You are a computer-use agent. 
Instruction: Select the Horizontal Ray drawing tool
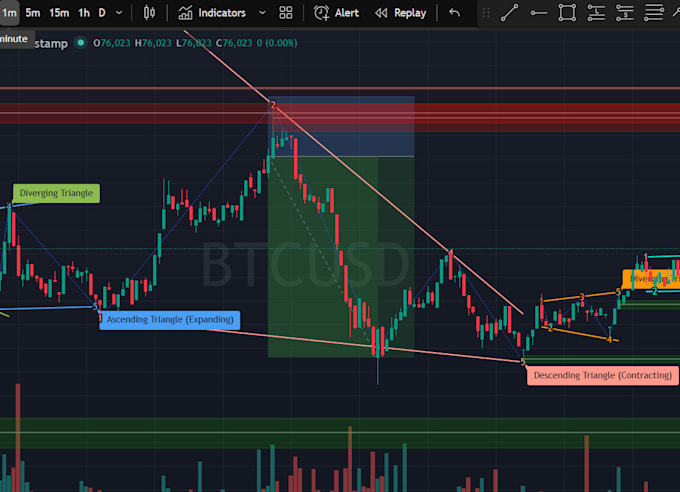click(538, 13)
